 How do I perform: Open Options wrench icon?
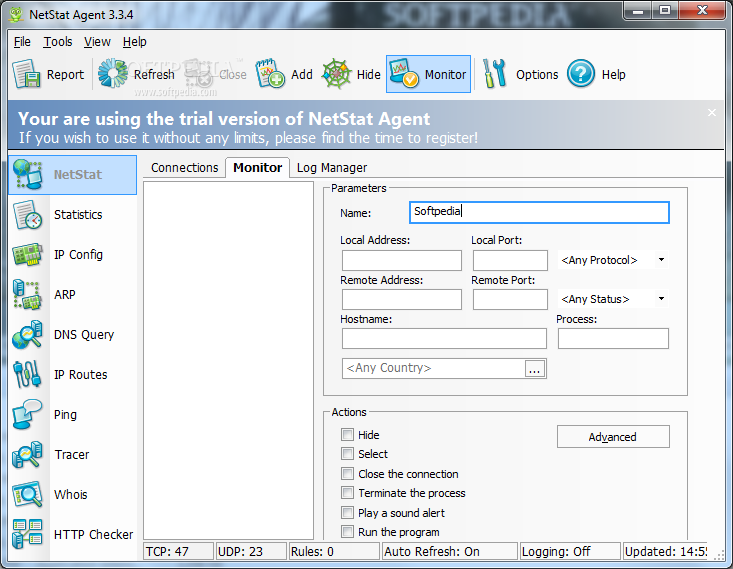[495, 73]
